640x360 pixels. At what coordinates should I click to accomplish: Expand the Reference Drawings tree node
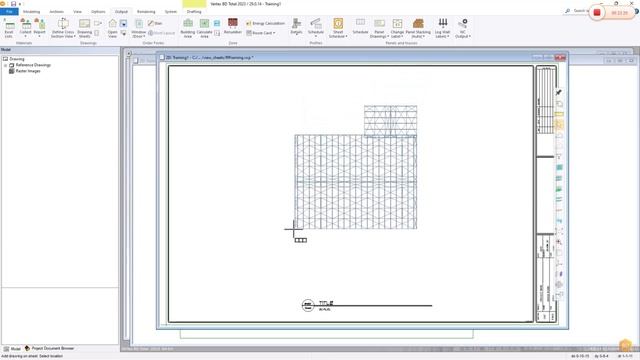6,65
